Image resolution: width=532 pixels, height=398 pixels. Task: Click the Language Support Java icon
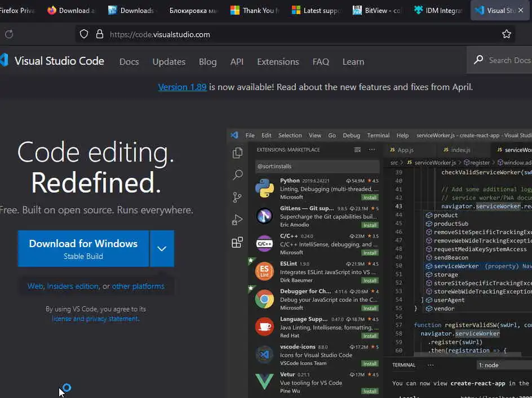pyautogui.click(x=264, y=327)
